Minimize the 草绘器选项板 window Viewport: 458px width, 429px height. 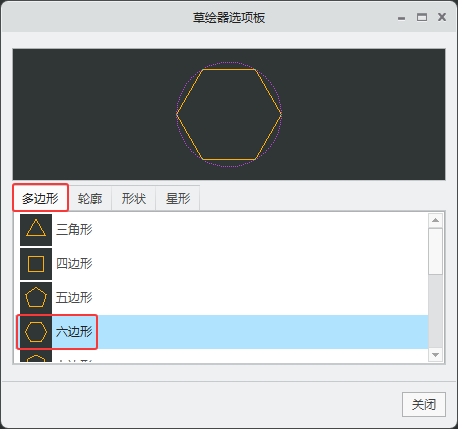tap(402, 18)
